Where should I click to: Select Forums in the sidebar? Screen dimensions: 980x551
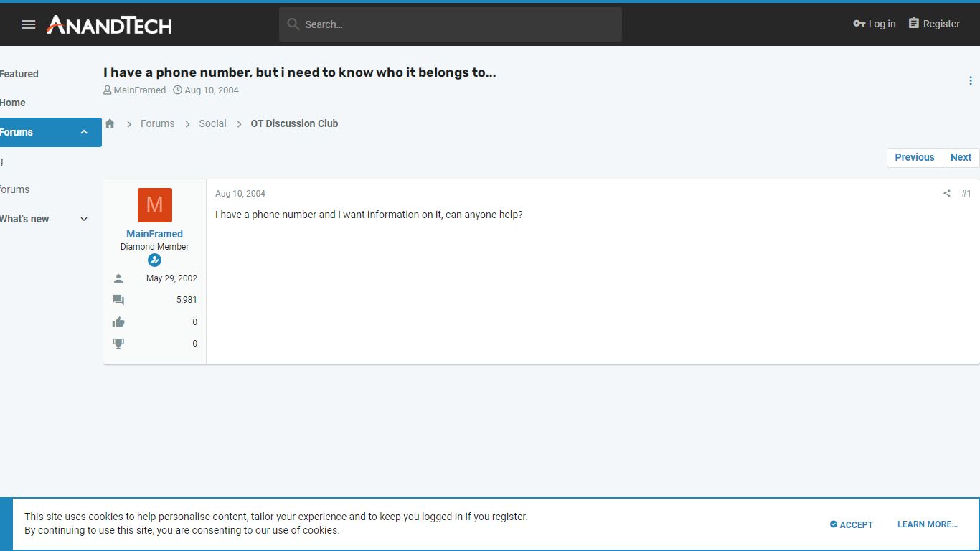coord(17,132)
